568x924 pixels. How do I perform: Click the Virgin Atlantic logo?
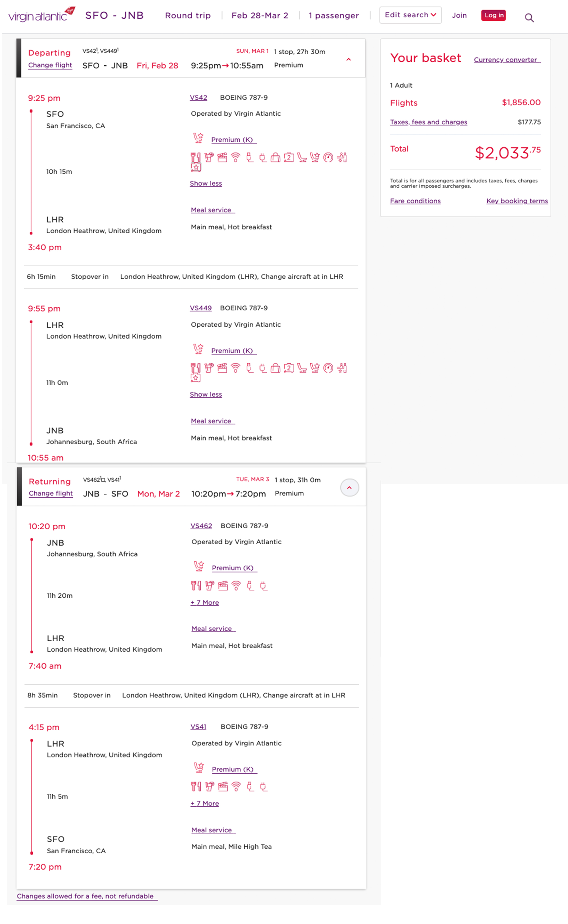[41, 15]
